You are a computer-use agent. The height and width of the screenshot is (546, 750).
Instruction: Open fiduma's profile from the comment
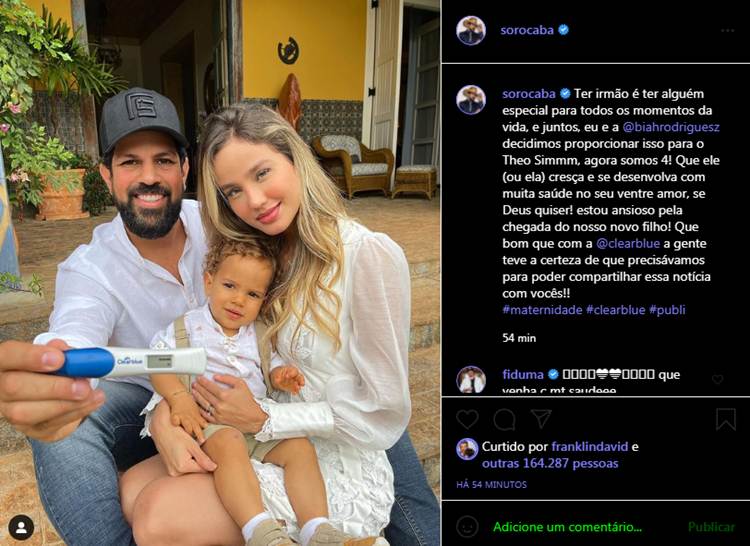click(x=523, y=374)
